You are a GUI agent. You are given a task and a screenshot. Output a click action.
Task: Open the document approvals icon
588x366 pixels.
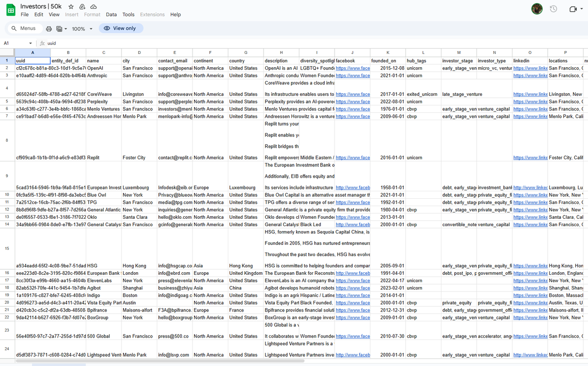[x=83, y=6]
